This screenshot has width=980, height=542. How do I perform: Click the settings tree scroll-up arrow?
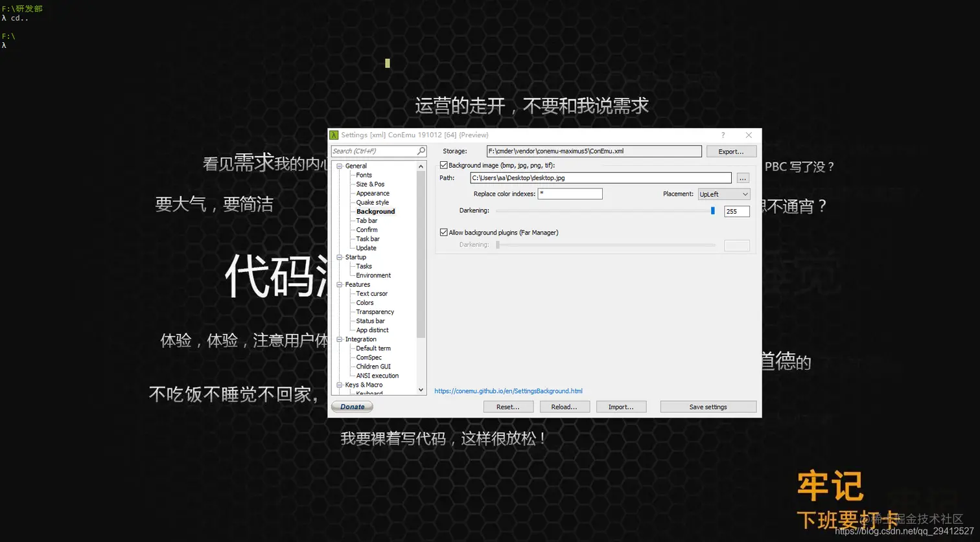[x=421, y=166]
